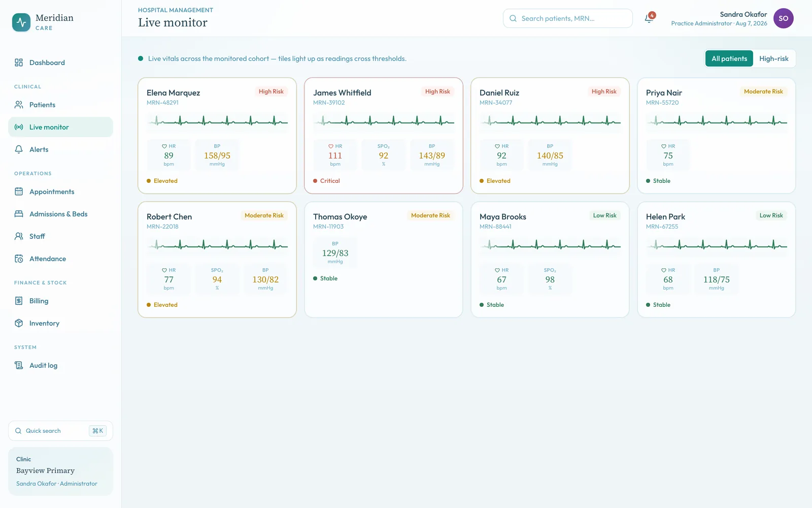The image size is (812, 508).
Task: Click James Whitfield's High Risk badge
Action: (437, 91)
